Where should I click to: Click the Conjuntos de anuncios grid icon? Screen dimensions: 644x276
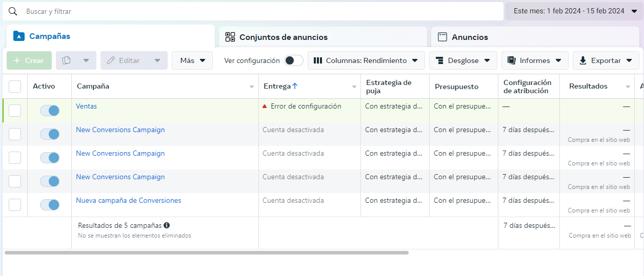[x=230, y=37]
